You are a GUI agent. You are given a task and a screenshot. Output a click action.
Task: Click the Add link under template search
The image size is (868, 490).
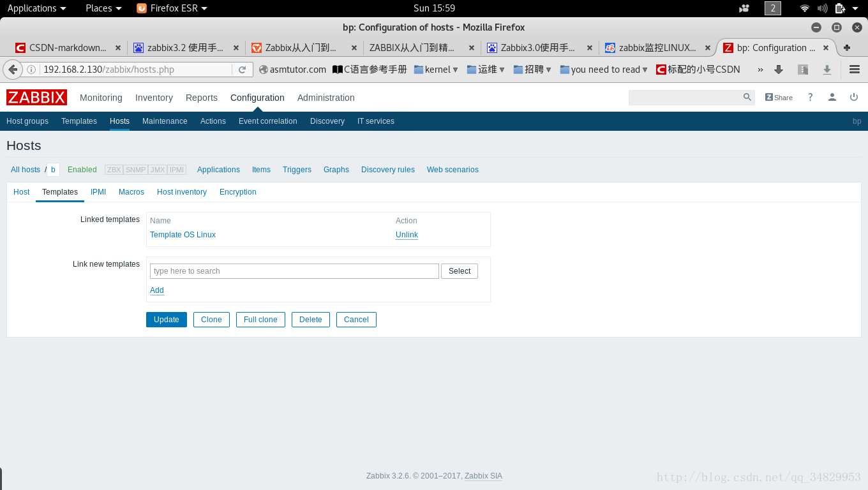(x=157, y=290)
